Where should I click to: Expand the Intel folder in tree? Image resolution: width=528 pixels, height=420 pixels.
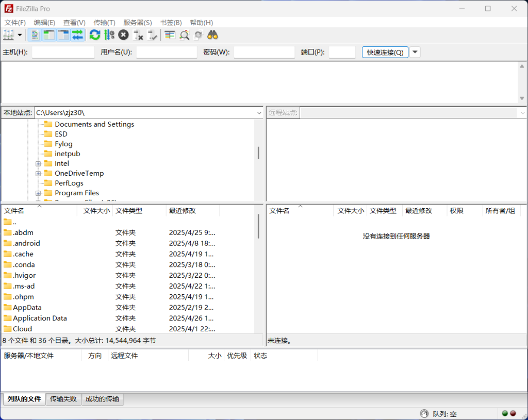38,164
